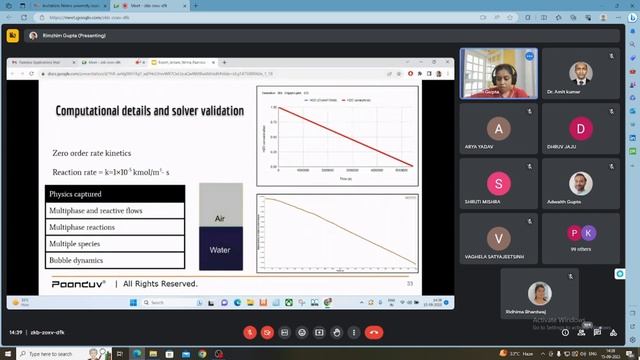Screen dimensions: 640x360
Task: Toggle captions button in Meet bar
Action: click(284, 333)
